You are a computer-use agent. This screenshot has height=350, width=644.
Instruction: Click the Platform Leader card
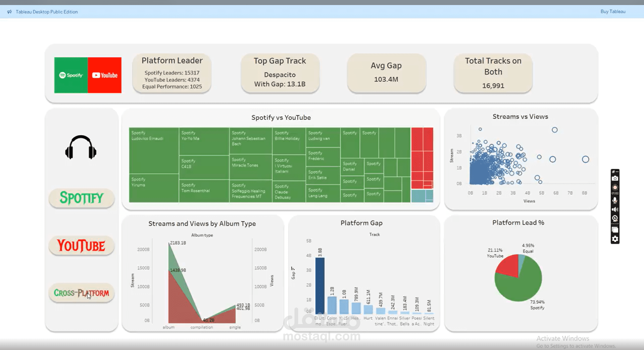[172, 73]
